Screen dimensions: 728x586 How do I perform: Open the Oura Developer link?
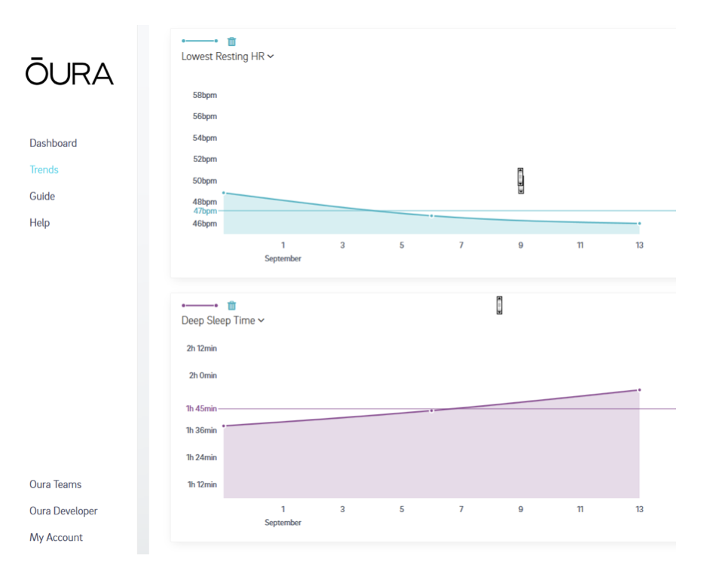click(x=63, y=511)
